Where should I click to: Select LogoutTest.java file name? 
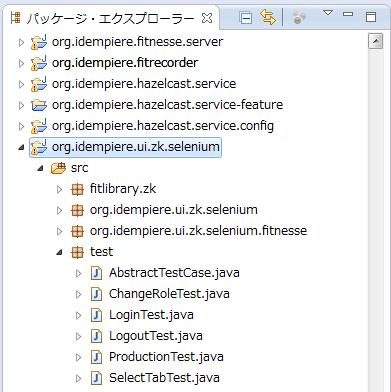click(x=156, y=336)
